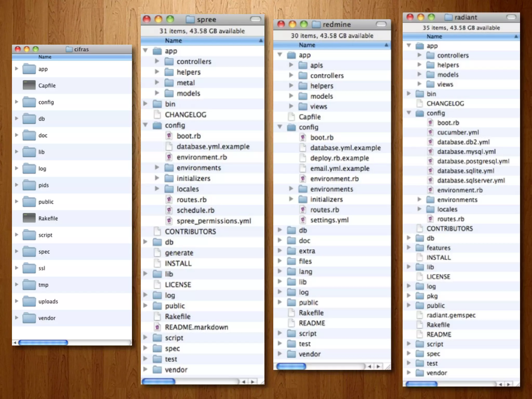The width and height of the screenshot is (532, 399).
Task: Select settings.yml file icon in redmine
Action: (303, 220)
